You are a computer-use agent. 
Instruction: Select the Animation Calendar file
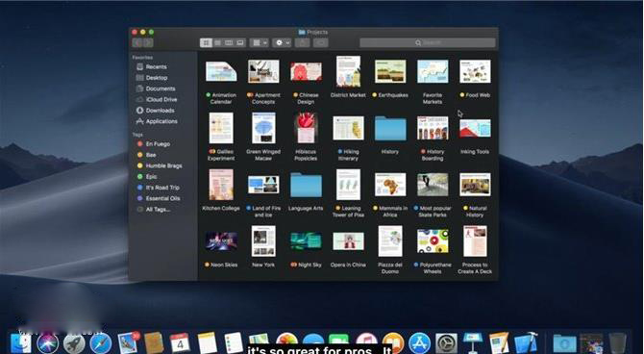pos(221,71)
